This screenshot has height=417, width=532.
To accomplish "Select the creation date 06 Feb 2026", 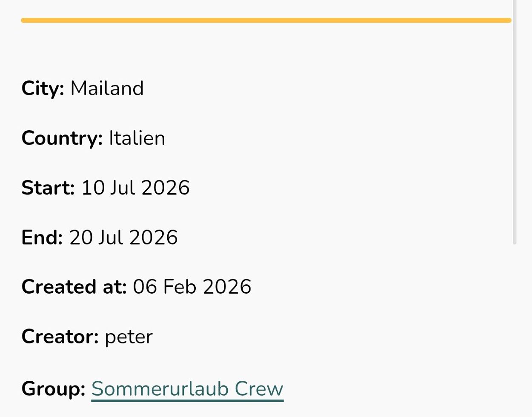I will click(x=192, y=287).
